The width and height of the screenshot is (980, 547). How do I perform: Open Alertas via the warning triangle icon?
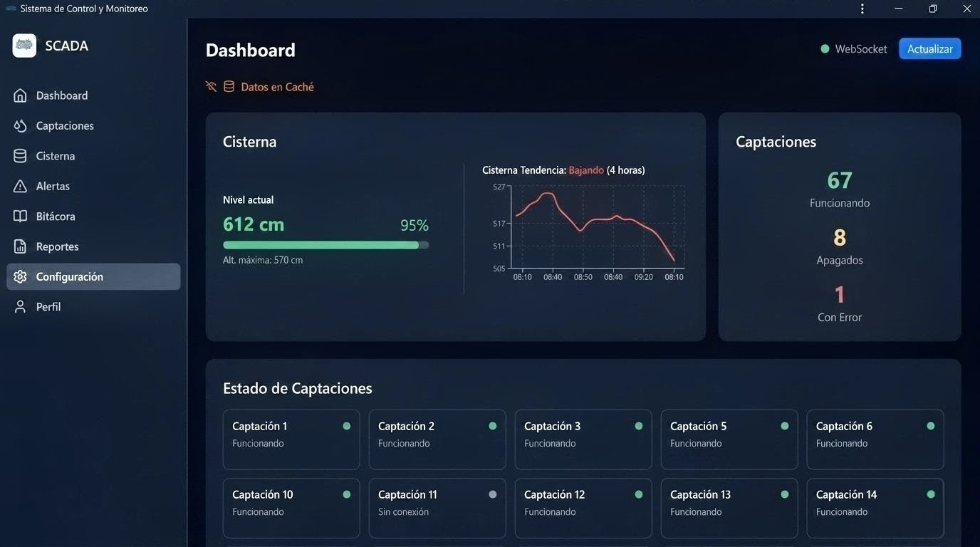20,186
